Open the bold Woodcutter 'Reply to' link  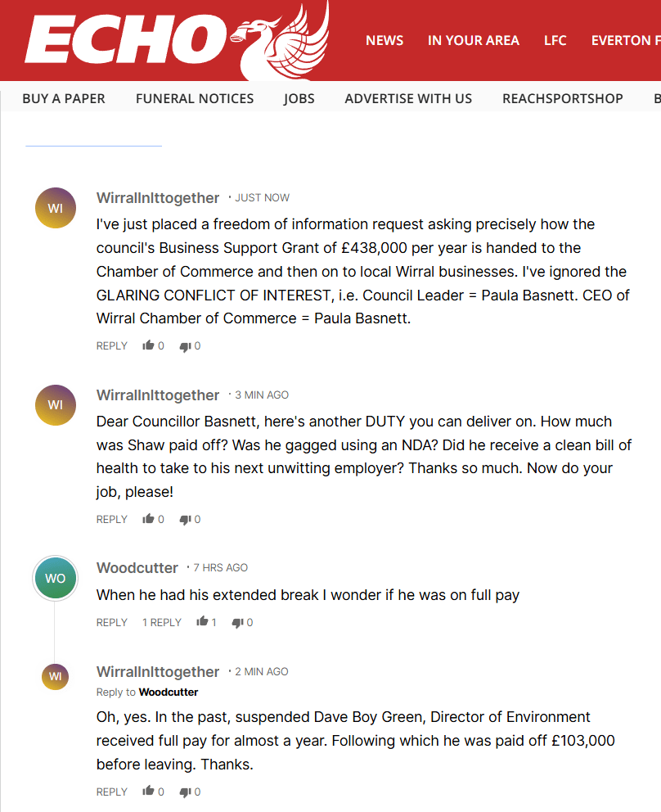169,692
